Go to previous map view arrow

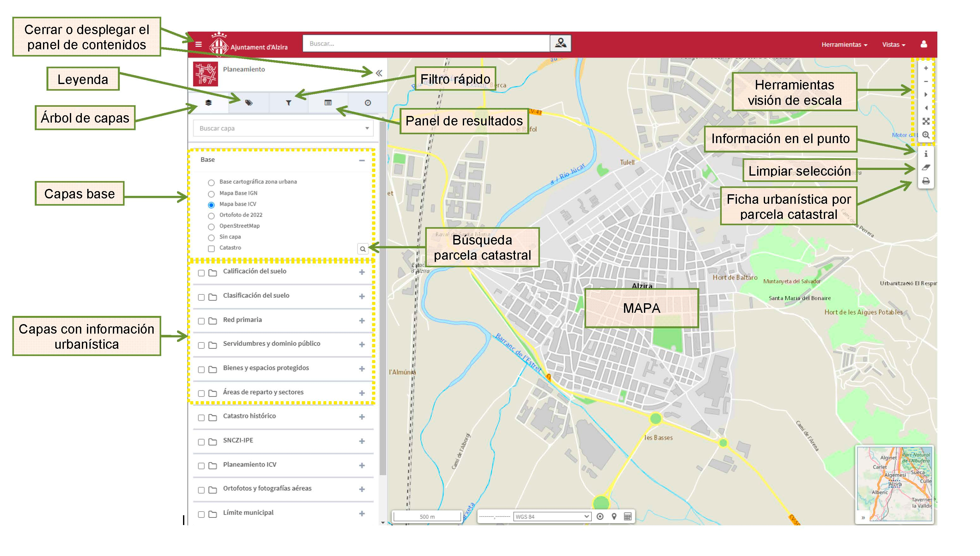click(926, 108)
